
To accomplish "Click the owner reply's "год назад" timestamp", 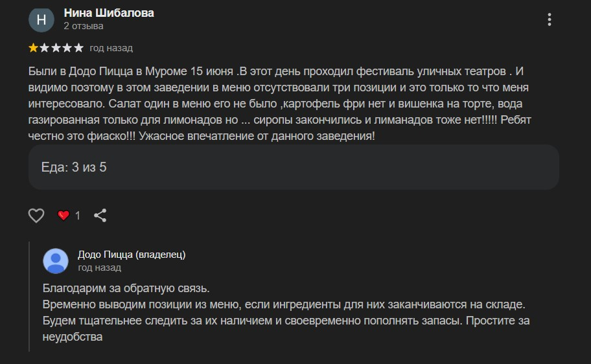I will pyautogui.click(x=99, y=267).
